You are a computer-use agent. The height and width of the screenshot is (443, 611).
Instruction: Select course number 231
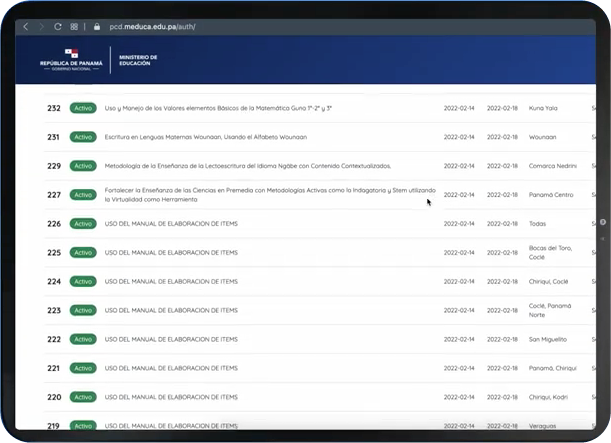pos(53,137)
